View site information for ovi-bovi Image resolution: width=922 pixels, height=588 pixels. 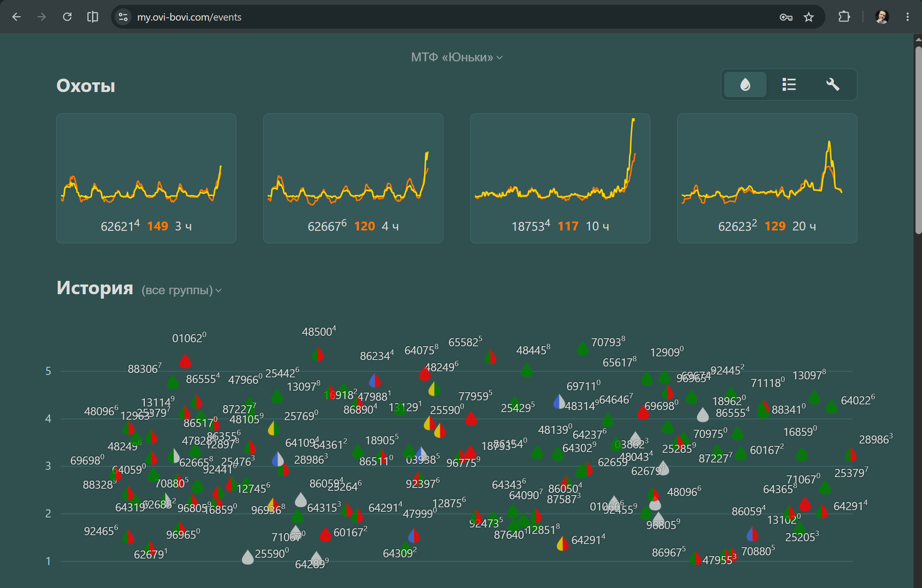tap(123, 17)
